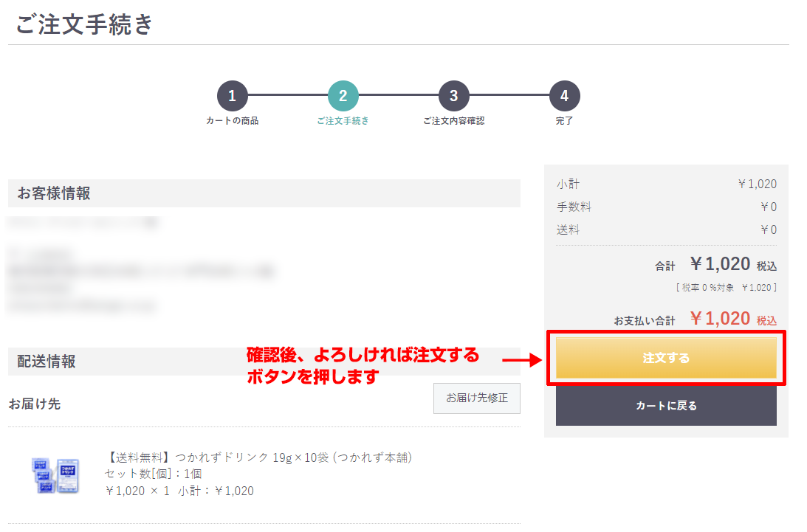Click the カートに戻る button
807x532 pixels.
pos(666,405)
